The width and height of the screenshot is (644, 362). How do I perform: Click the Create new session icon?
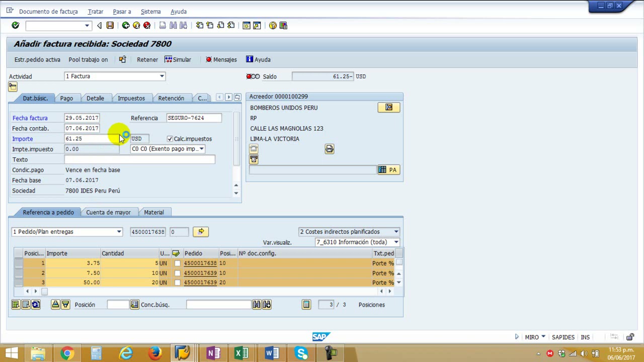coord(247,25)
